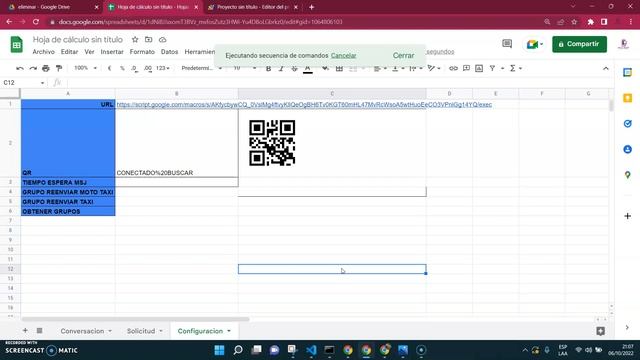The width and height of the screenshot is (640, 360).
Task: Open the cell Borders tool
Action: click(x=339, y=69)
